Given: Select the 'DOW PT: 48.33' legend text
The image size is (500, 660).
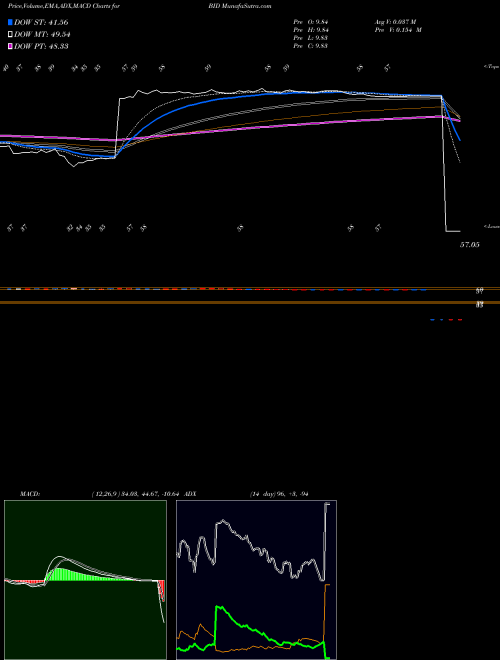Looking at the screenshot, I should [x=41, y=46].
